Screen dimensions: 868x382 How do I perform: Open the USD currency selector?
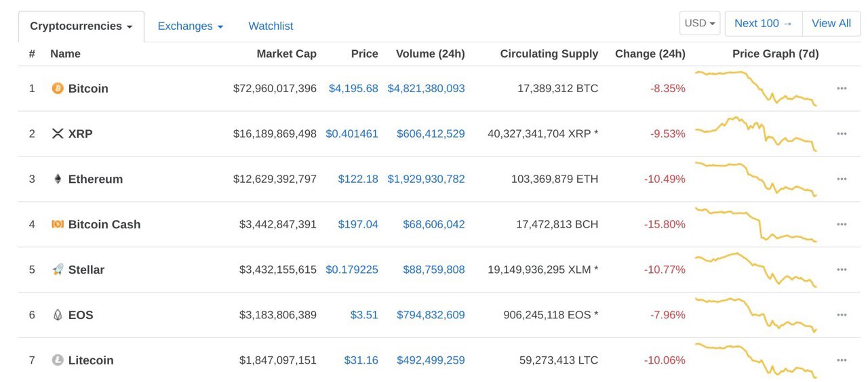click(700, 23)
